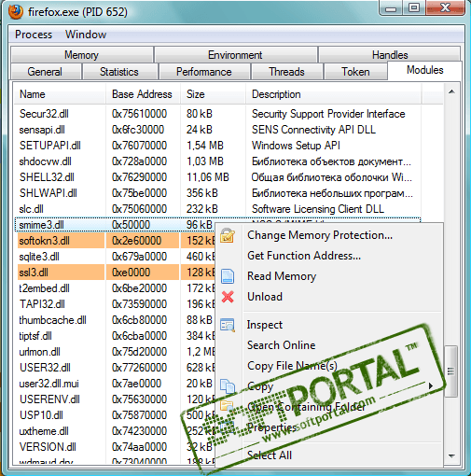Switch to the Statistics tab
471x476 pixels.
click(119, 72)
